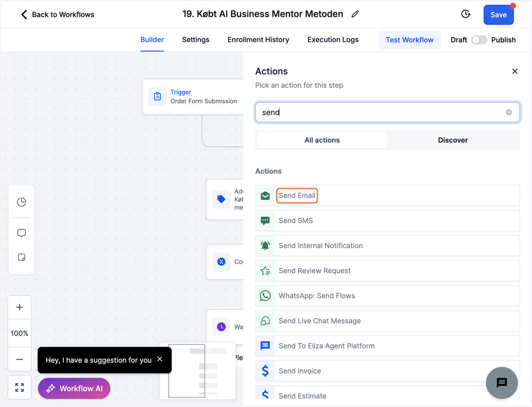The width and height of the screenshot is (532, 407).
Task: Switch to the Discover tab
Action: coord(453,140)
